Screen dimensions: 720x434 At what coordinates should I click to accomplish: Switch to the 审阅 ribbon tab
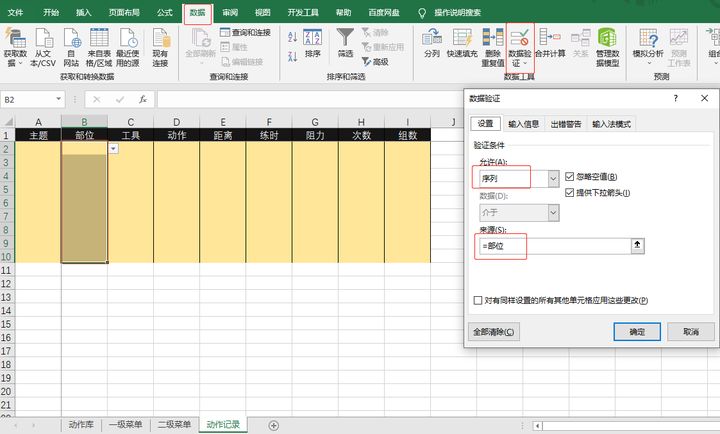pyautogui.click(x=230, y=12)
